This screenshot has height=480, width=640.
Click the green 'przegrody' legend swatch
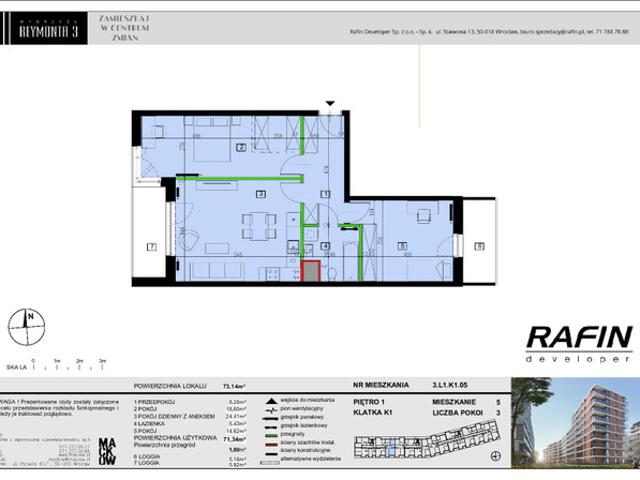pyautogui.click(x=271, y=435)
